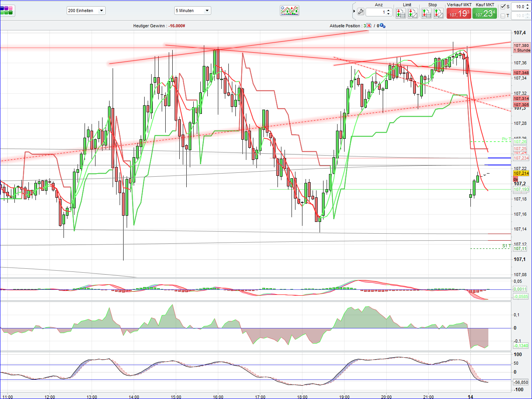Click the red Verkauf MKT button
The height and width of the screenshot is (399, 532).
coord(459,12)
